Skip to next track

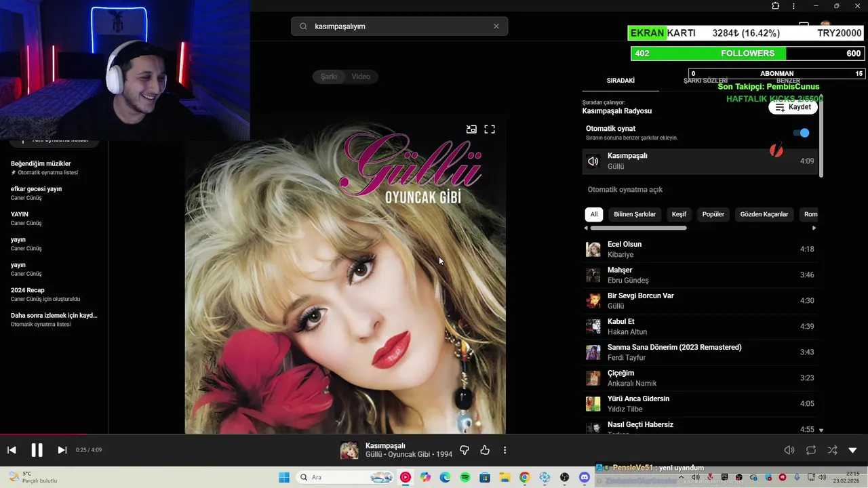tap(62, 450)
